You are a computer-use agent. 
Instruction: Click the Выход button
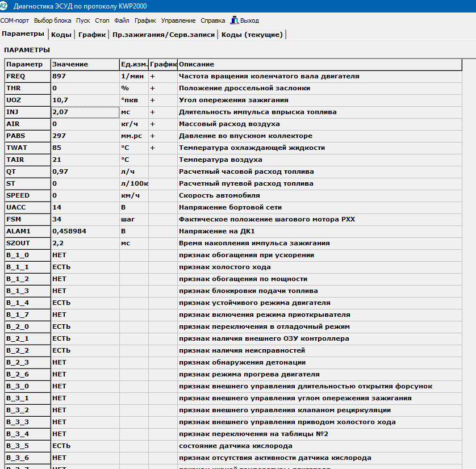(x=245, y=20)
